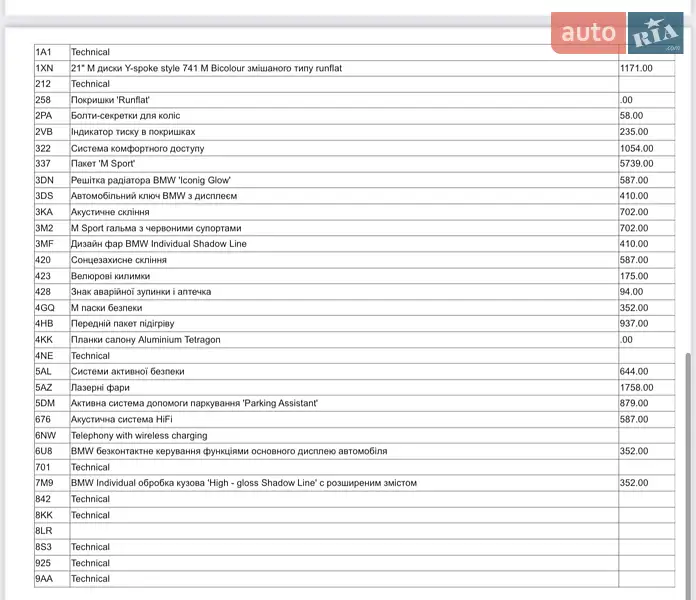Select the code 7M9 cell
Screen dimensions: 696x600
coord(44,483)
